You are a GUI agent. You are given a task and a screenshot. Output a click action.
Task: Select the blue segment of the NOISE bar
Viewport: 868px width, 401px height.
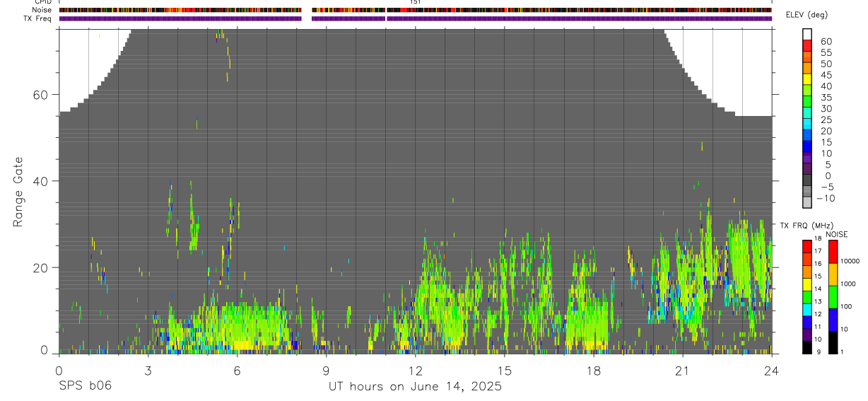[833, 320]
